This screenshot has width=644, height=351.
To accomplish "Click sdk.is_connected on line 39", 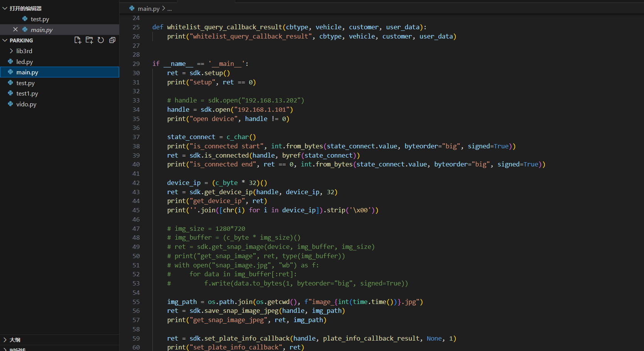I will coord(219,155).
